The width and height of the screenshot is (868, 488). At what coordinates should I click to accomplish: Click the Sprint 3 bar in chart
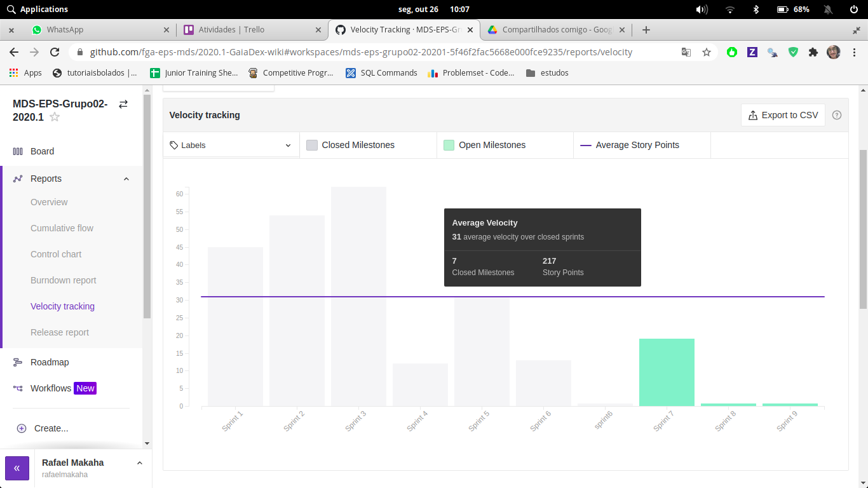[358, 297]
